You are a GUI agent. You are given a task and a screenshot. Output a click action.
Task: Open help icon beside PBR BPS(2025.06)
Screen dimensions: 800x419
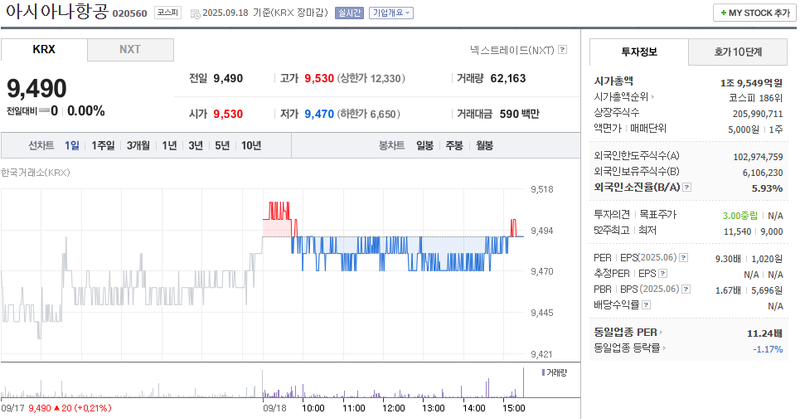pyautogui.click(x=686, y=289)
